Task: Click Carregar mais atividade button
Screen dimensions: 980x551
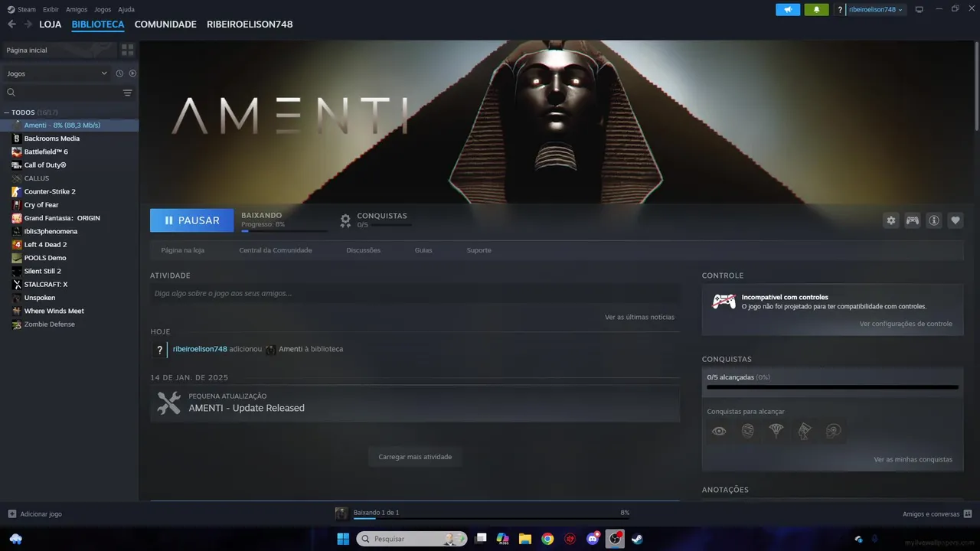Action: click(x=415, y=457)
